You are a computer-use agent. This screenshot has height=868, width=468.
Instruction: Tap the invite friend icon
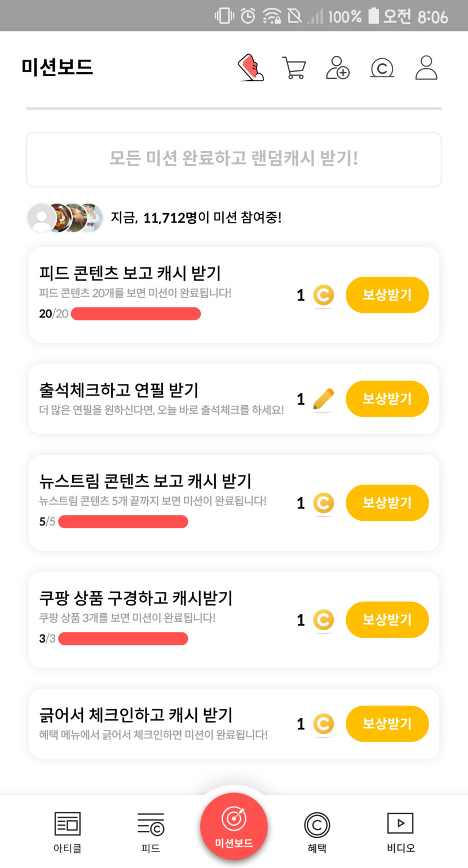pyautogui.click(x=338, y=68)
